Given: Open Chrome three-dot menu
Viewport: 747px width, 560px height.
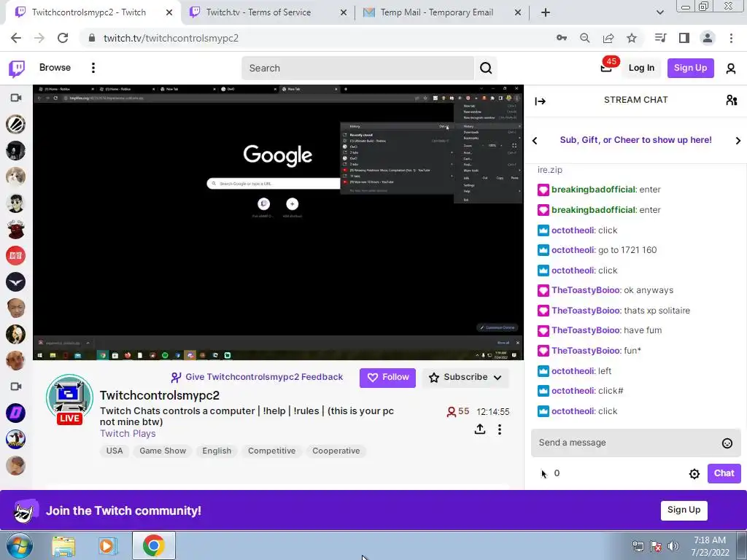Looking at the screenshot, I should [731, 38].
